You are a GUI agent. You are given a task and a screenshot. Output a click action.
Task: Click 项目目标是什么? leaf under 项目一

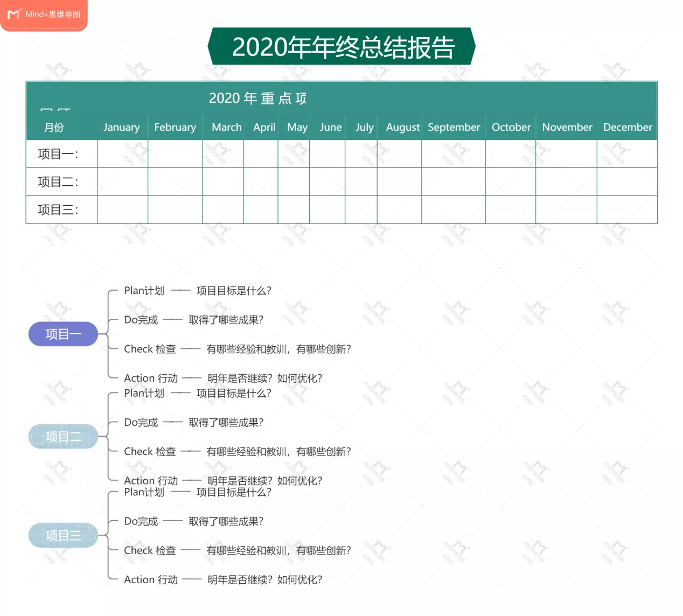click(x=234, y=291)
